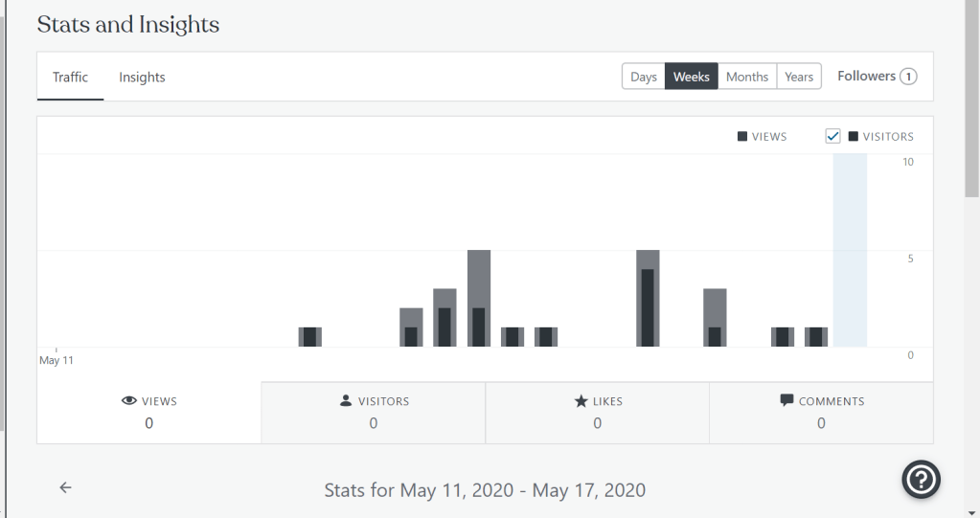
Task: Select the Weeks time period
Action: point(692,77)
